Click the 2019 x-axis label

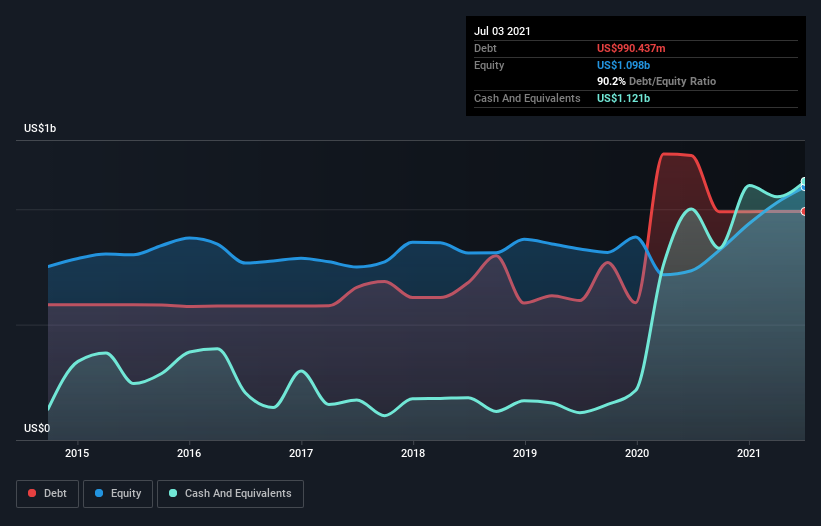525,453
